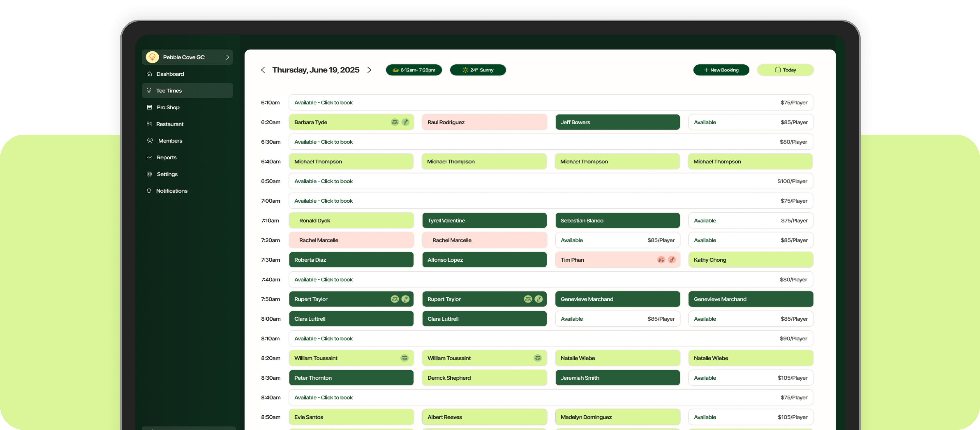Book the 8:30am Available $105/Player slot
980x430 pixels.
click(x=751, y=378)
